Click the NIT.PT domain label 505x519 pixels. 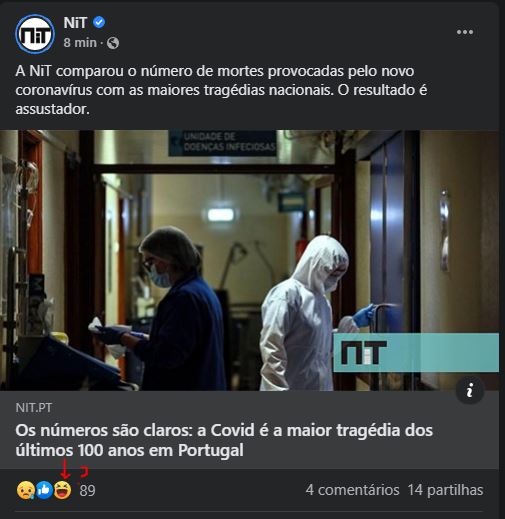point(34,408)
